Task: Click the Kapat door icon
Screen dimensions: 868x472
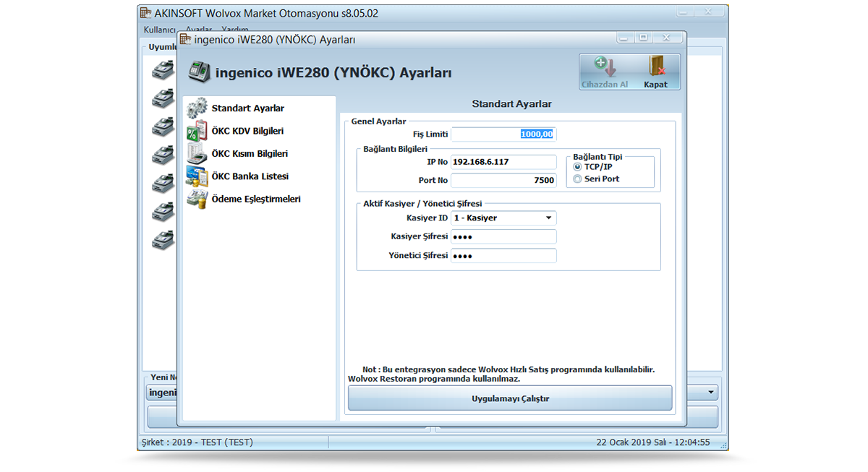Action: click(x=656, y=67)
